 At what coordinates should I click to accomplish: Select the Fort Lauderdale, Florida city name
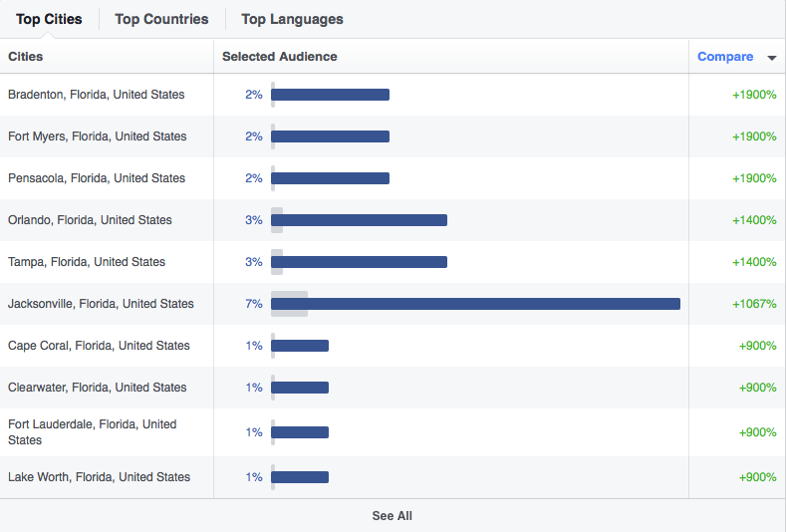[x=93, y=432]
